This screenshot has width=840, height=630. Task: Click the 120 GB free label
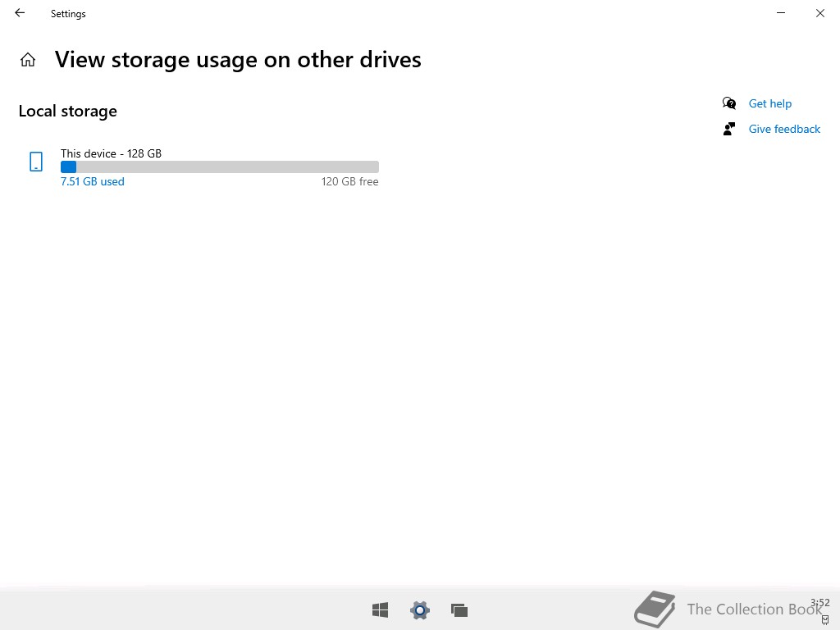pyautogui.click(x=349, y=181)
